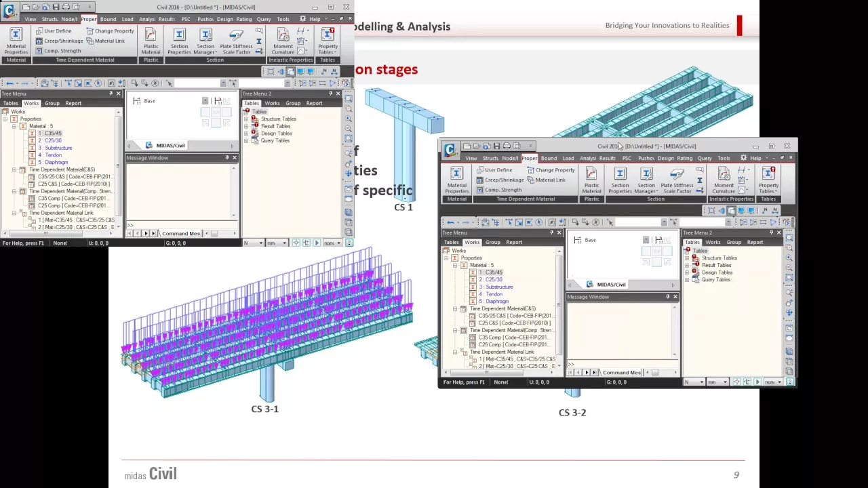This screenshot has width=868, height=488.
Task: Open the Tools ribbon tab in front window
Action: coord(724,159)
